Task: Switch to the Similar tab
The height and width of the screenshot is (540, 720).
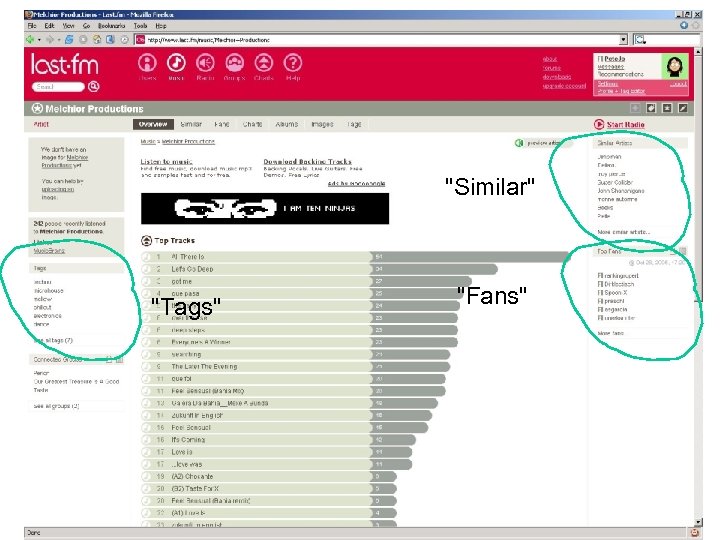Action: click(191, 124)
